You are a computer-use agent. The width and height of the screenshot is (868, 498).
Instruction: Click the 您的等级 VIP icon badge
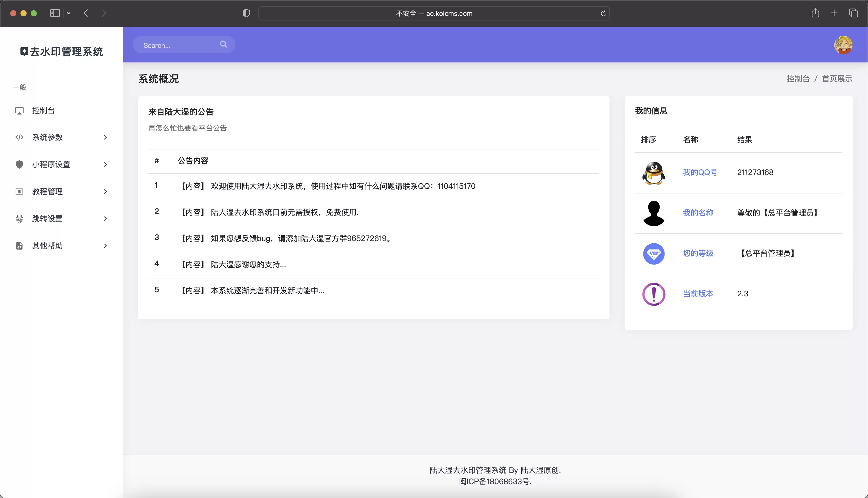tap(654, 253)
